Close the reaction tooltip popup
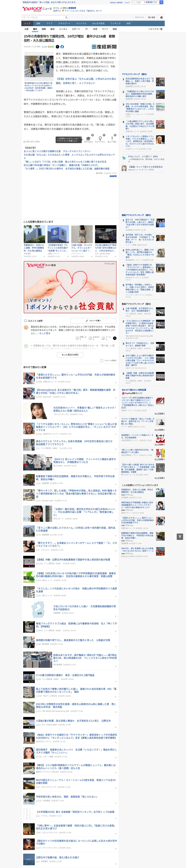 [x=81, y=138]
